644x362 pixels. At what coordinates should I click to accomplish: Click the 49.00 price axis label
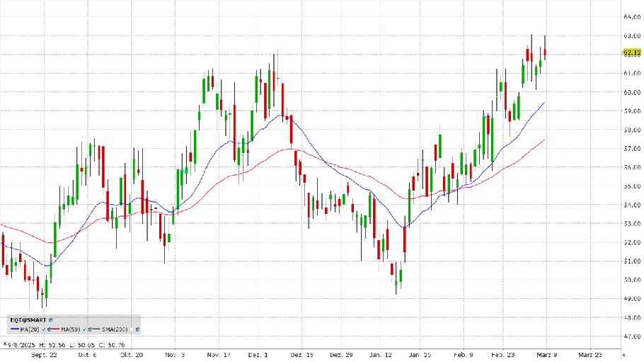tap(632, 299)
